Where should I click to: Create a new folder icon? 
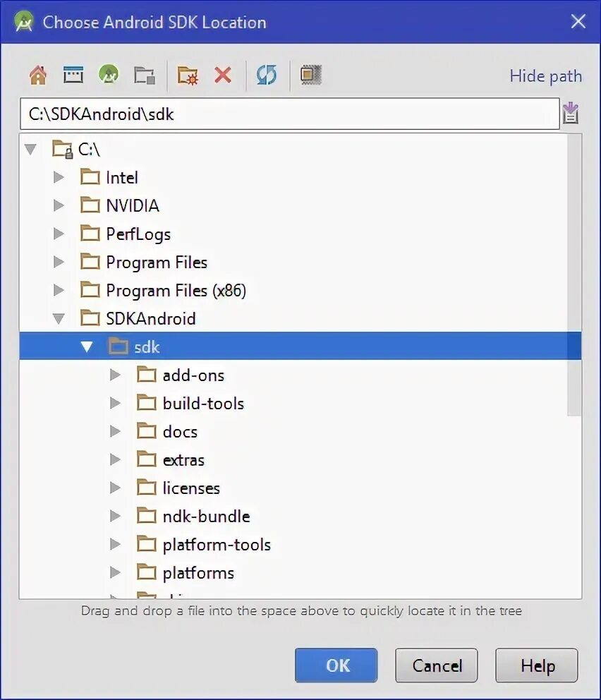[188, 75]
